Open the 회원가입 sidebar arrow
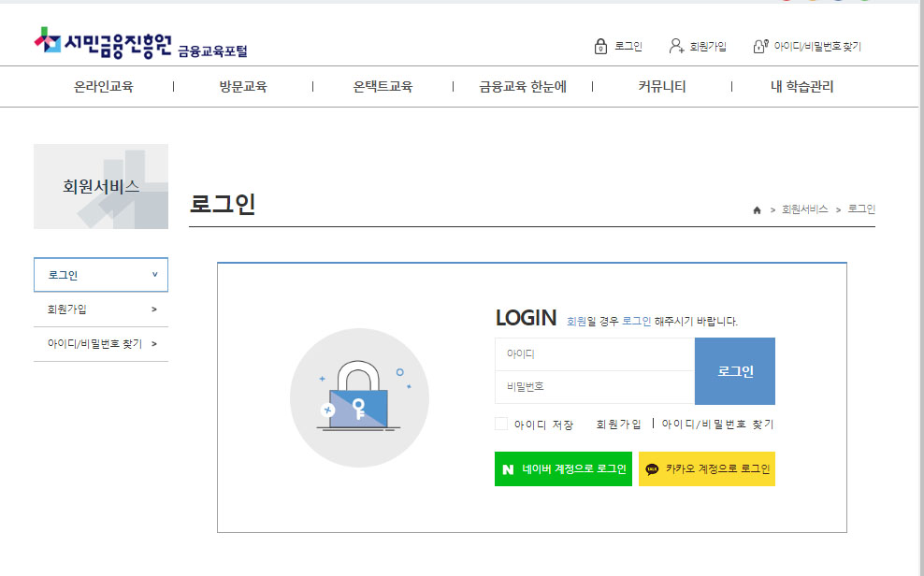 (153, 310)
